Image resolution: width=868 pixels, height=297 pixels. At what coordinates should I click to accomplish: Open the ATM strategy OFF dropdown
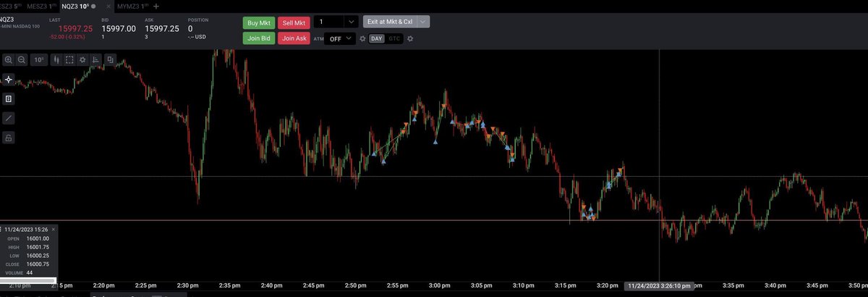339,38
